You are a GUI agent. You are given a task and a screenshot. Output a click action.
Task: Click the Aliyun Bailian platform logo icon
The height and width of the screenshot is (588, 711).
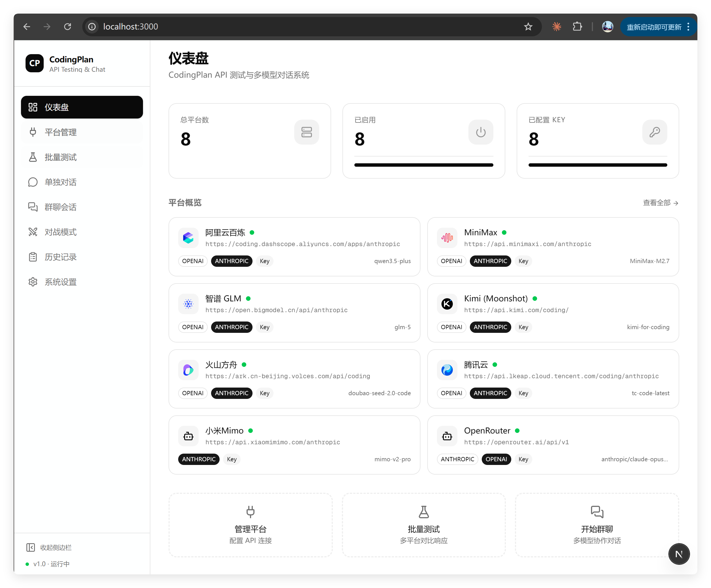point(188,238)
